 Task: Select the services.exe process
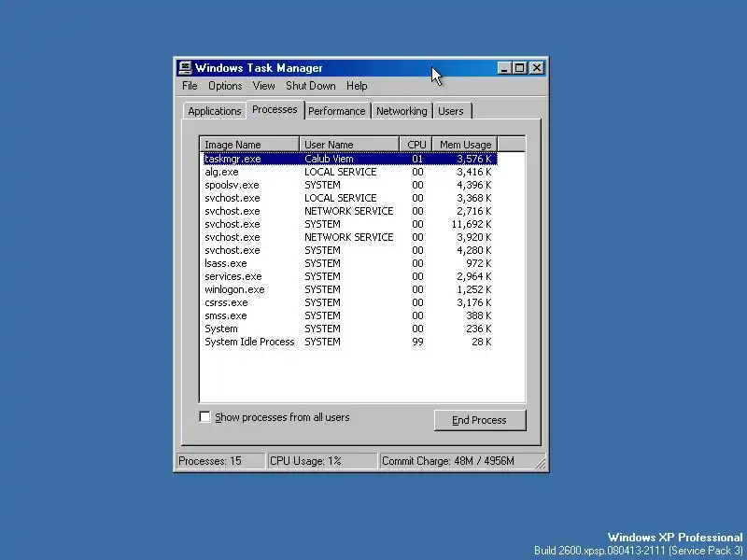(349, 276)
